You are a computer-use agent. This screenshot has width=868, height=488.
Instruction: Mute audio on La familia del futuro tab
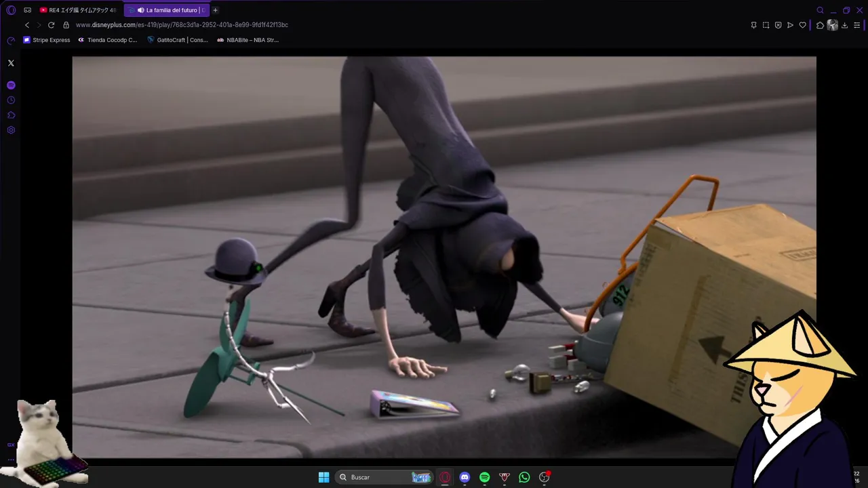[140, 10]
